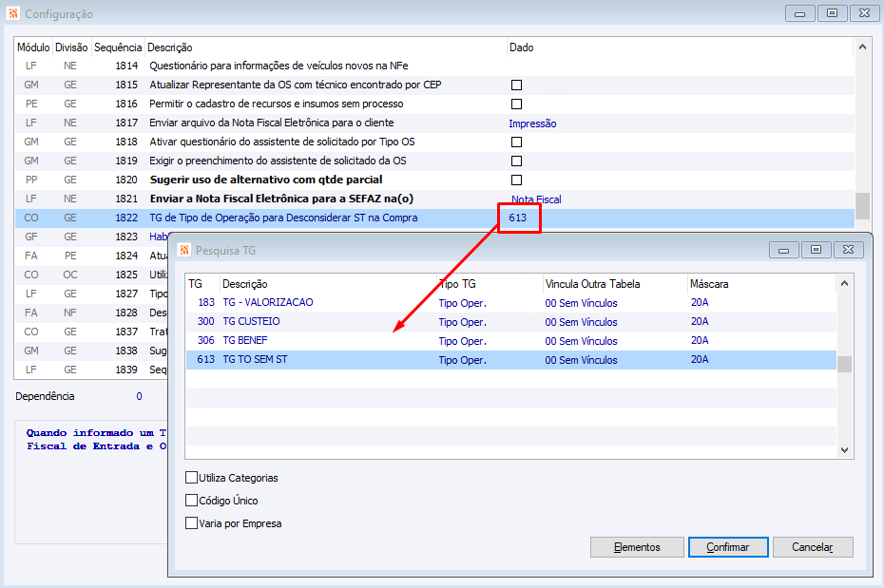Image resolution: width=884 pixels, height=588 pixels.
Task: Select the TG TO SEM ST row
Action: click(x=510, y=360)
